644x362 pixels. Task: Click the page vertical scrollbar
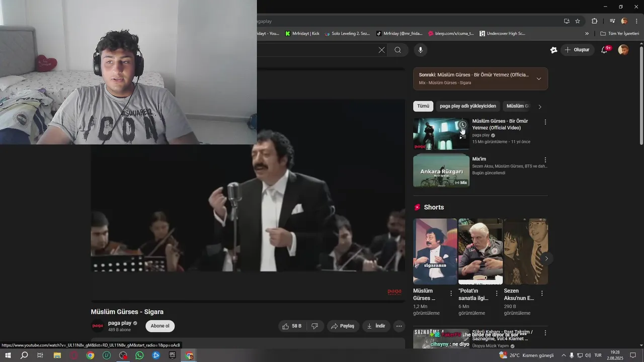pyautogui.click(x=641, y=96)
